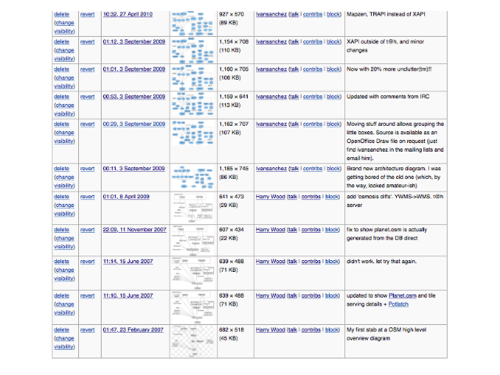500x375 pixels.
Task: Click delete for the 23 February 2007 version
Action: 62,330
